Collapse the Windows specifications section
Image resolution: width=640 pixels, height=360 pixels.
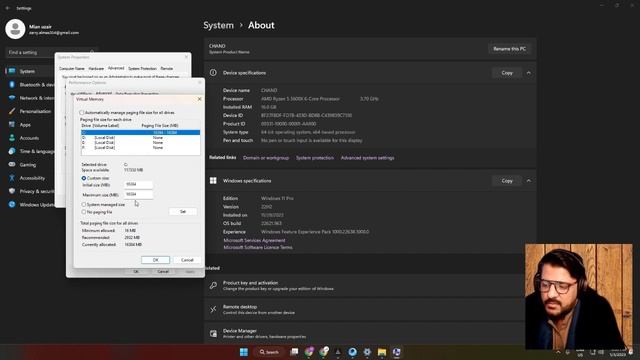click(x=529, y=180)
